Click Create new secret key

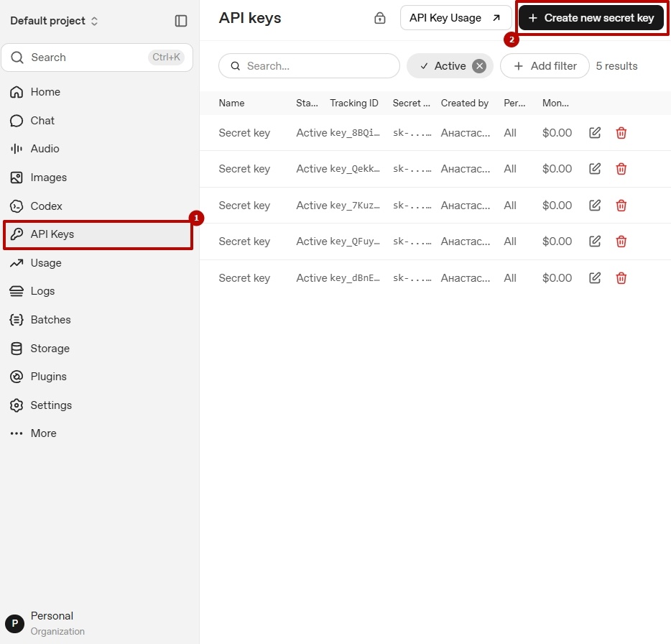(591, 18)
